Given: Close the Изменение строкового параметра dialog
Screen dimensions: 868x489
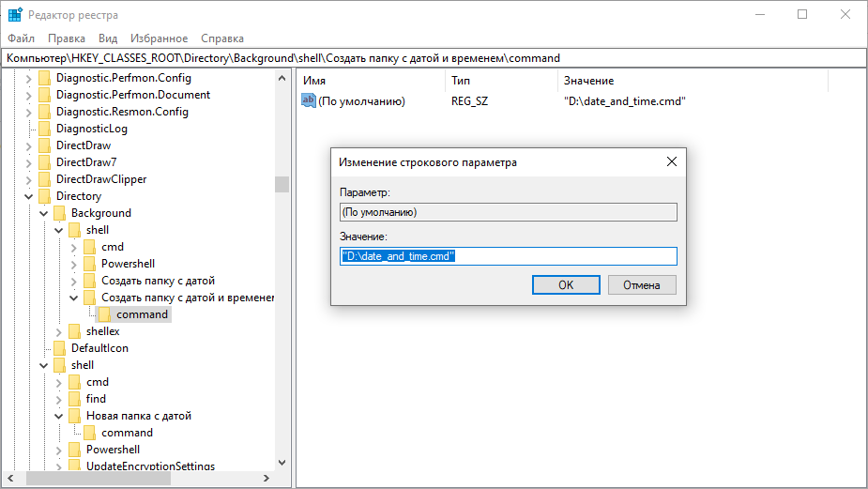Looking at the screenshot, I should tap(672, 161).
